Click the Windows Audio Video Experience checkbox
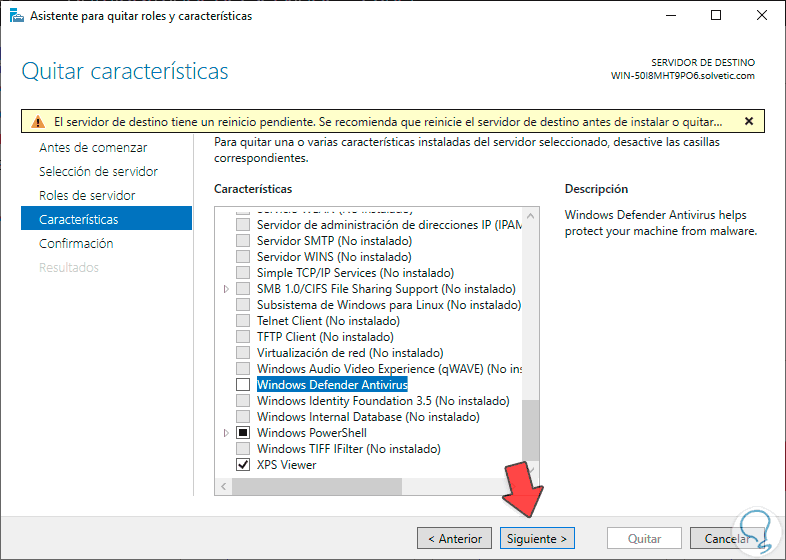Screen dimensions: 786x560 click(243, 369)
